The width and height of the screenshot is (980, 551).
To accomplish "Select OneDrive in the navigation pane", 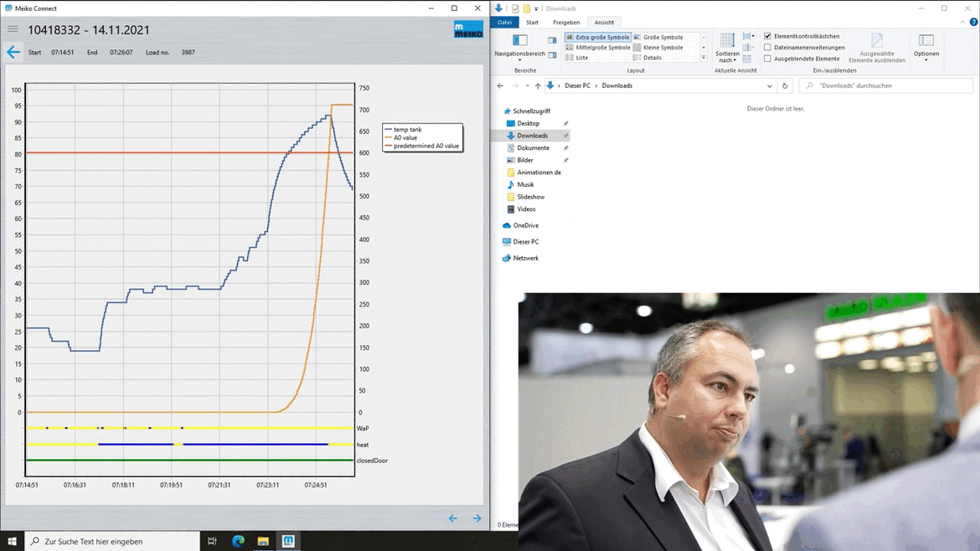I will pos(525,225).
